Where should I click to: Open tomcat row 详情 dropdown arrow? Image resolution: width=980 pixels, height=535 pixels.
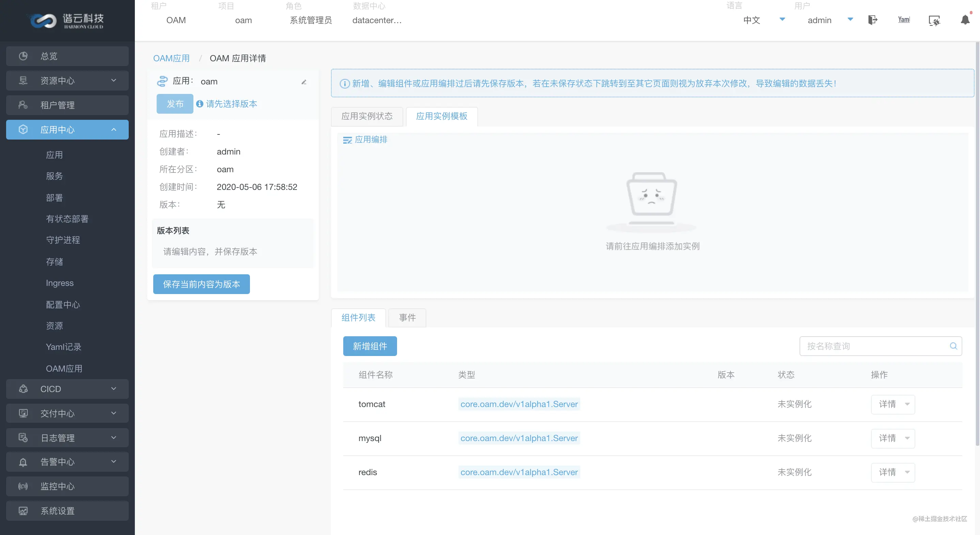(x=907, y=404)
